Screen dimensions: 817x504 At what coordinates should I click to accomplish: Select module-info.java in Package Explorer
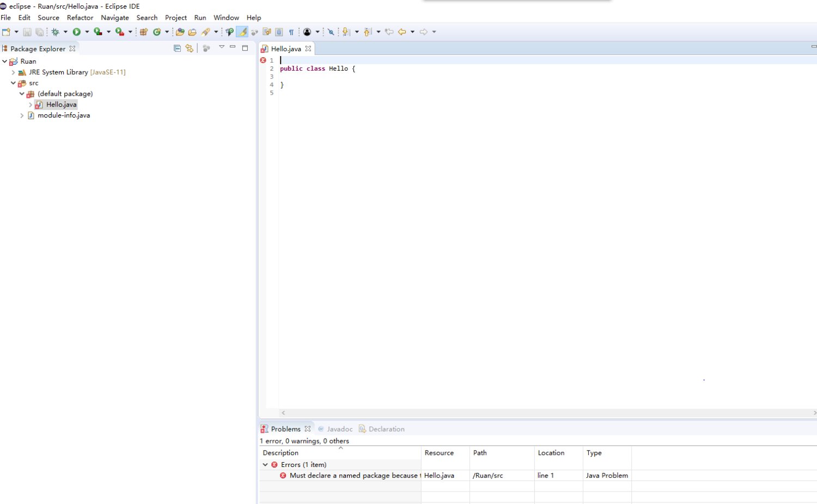(64, 115)
